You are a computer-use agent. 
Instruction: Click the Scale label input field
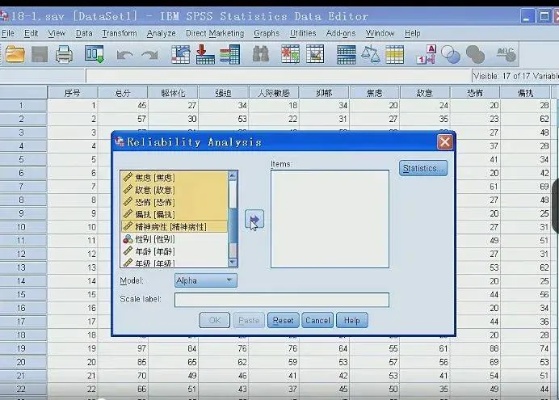point(282,299)
